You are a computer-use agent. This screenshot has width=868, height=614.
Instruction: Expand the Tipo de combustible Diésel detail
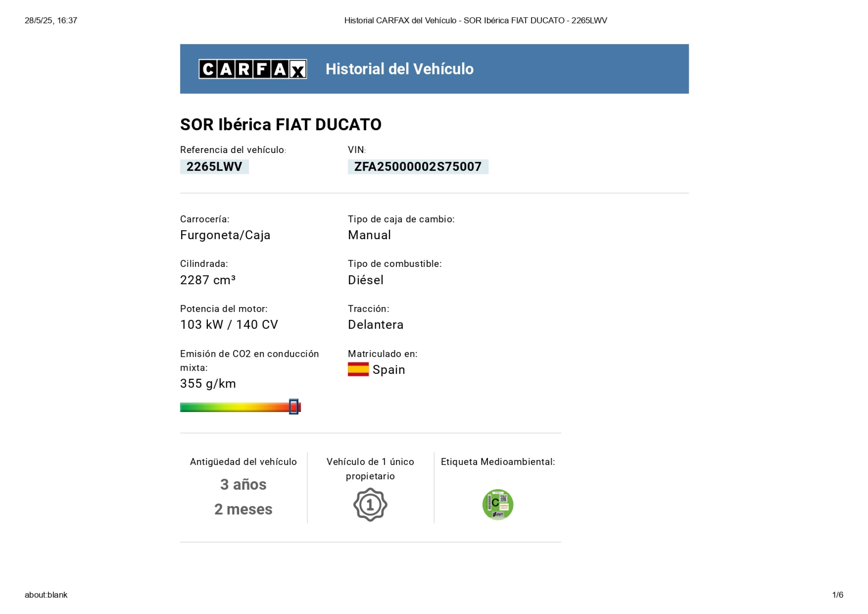pyautogui.click(x=366, y=280)
